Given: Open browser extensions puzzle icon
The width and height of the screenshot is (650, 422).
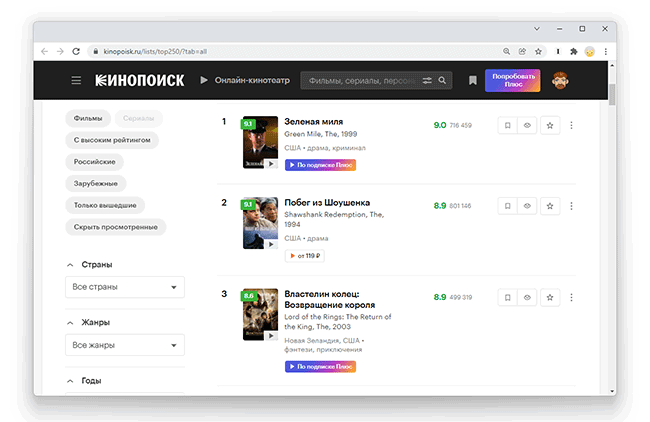Looking at the screenshot, I should coord(574,51).
